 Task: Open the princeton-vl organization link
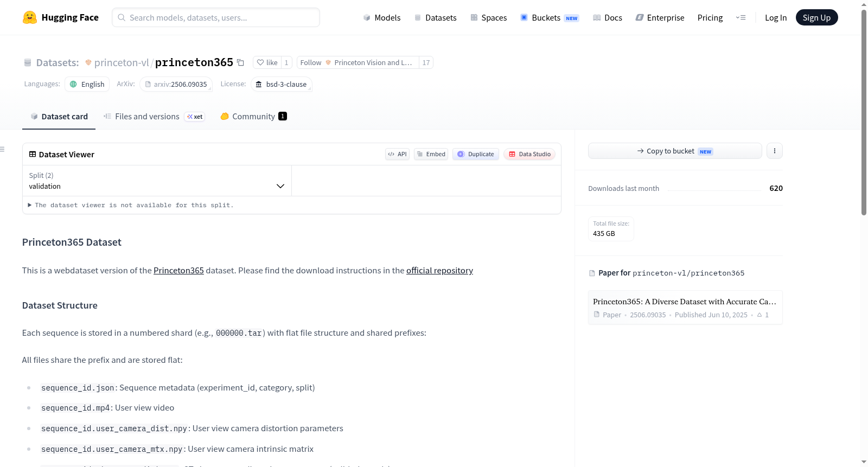[122, 62]
